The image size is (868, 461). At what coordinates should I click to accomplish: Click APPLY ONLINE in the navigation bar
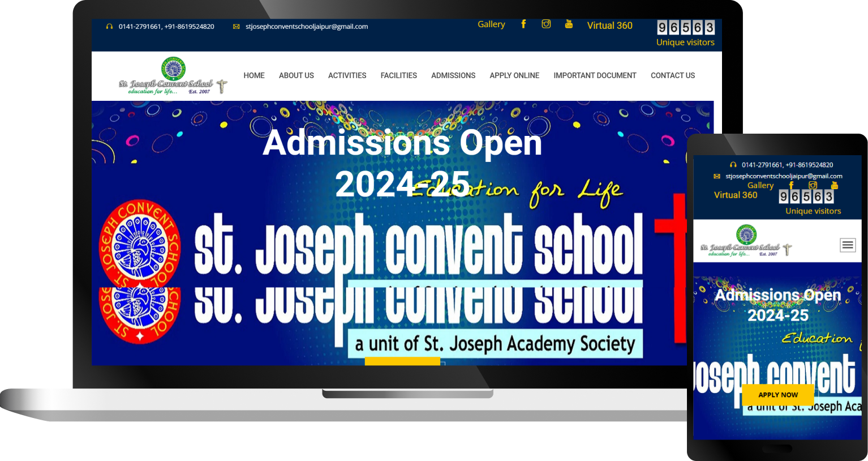pyautogui.click(x=514, y=75)
